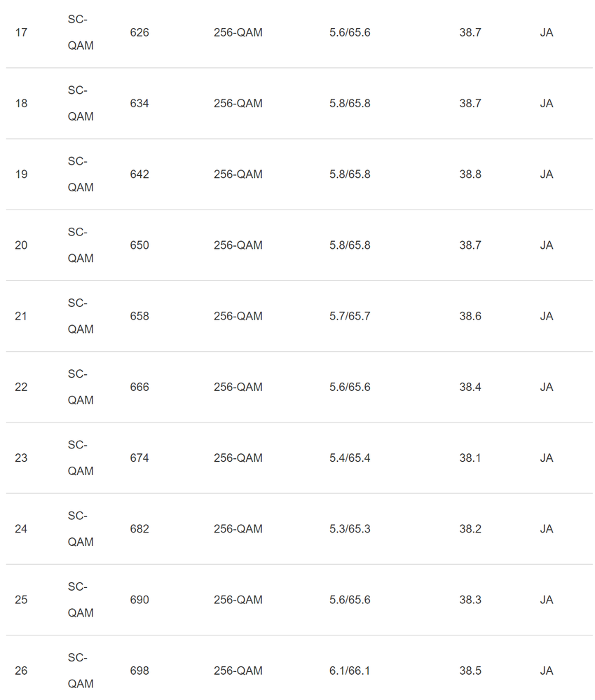Image resolution: width=595 pixels, height=700 pixels.
Task: Click the 634 frequency cell
Action: coord(139,103)
